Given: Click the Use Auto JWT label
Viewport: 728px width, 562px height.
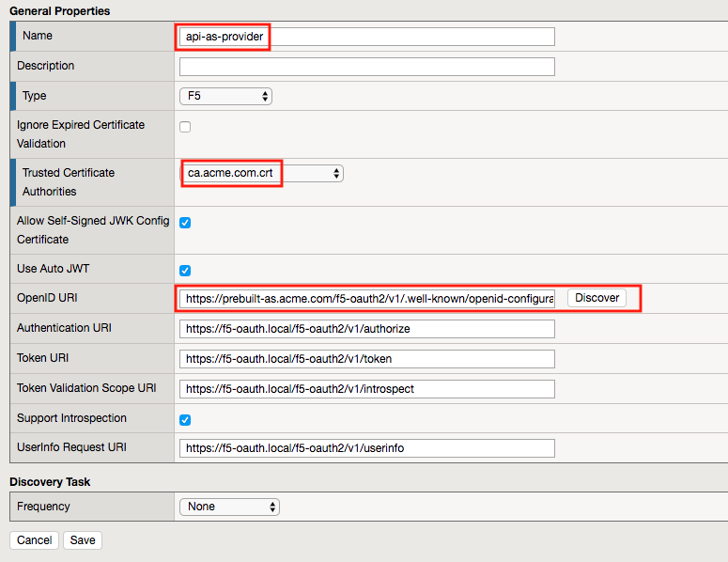Looking at the screenshot, I should click(53, 269).
